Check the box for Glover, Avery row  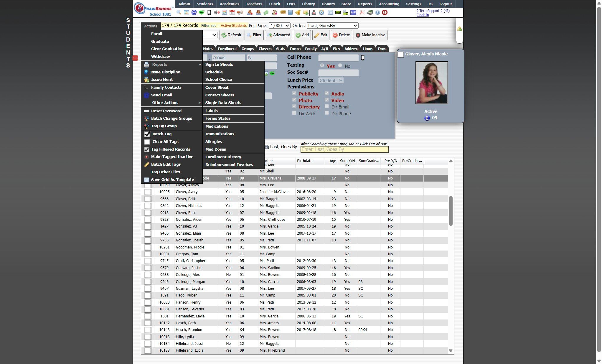coord(148,192)
